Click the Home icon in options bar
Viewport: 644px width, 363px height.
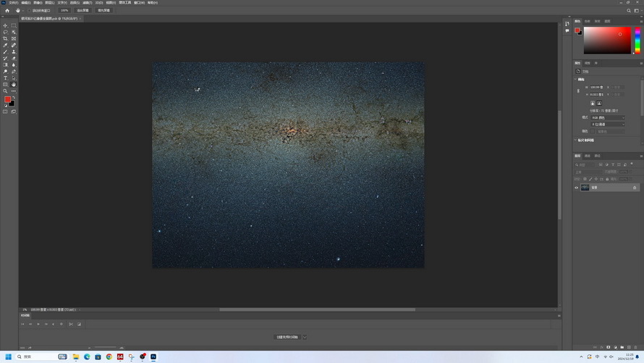coord(7,11)
